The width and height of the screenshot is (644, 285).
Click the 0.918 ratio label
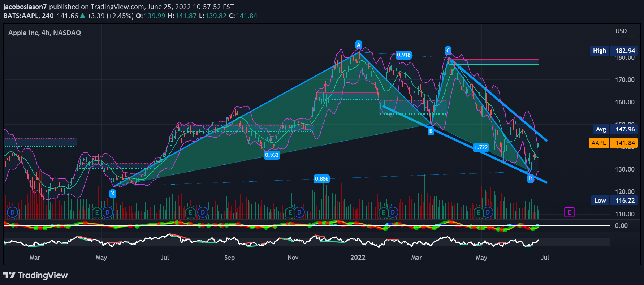[403, 55]
